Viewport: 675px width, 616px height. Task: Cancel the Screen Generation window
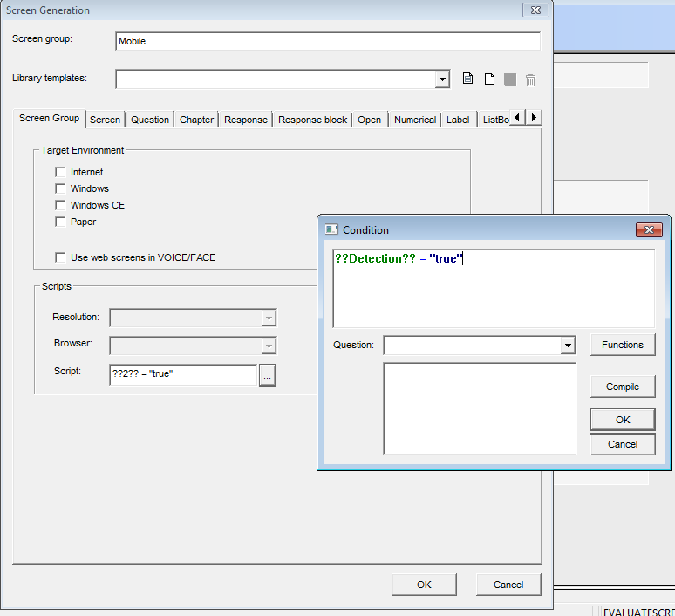click(508, 585)
